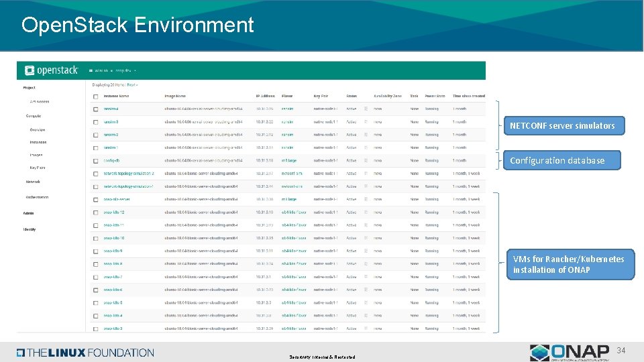644x362 pixels.
Task: Open the ransim-4 instance link
Action: click(x=111, y=109)
